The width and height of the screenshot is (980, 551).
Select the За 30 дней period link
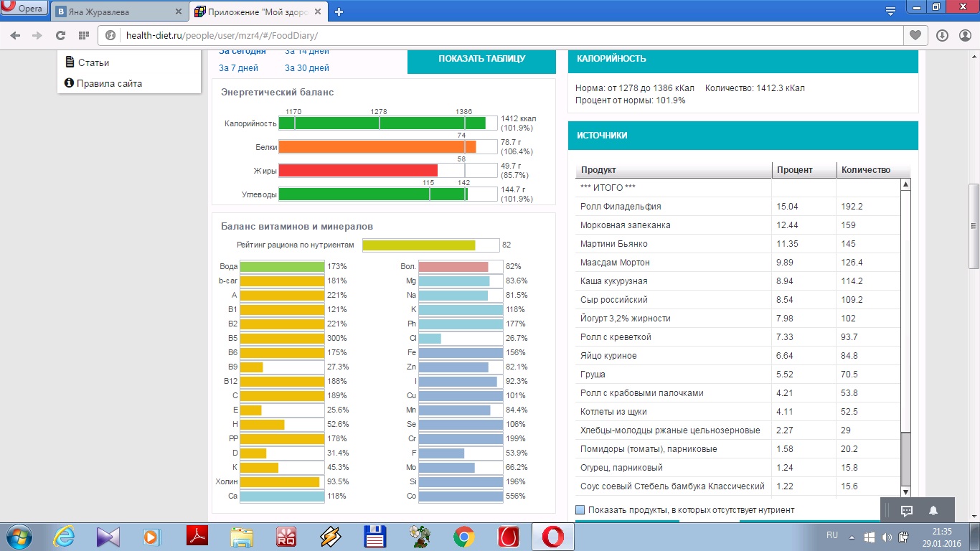306,68
